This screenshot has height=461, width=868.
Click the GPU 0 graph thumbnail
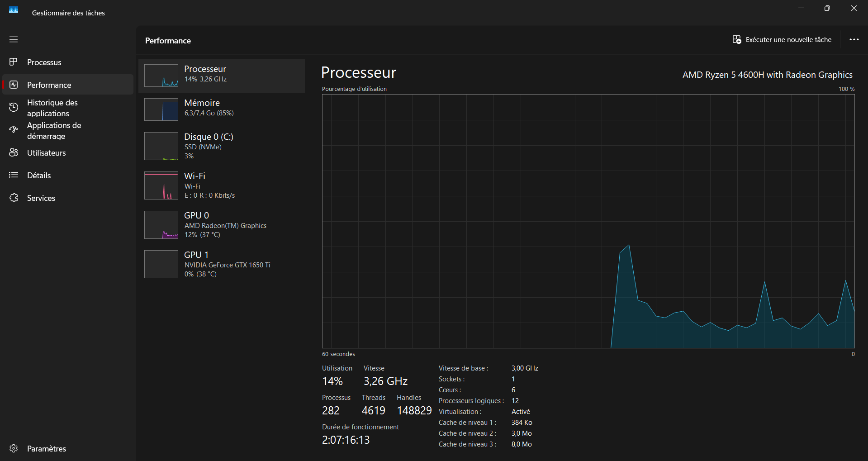pyautogui.click(x=161, y=225)
